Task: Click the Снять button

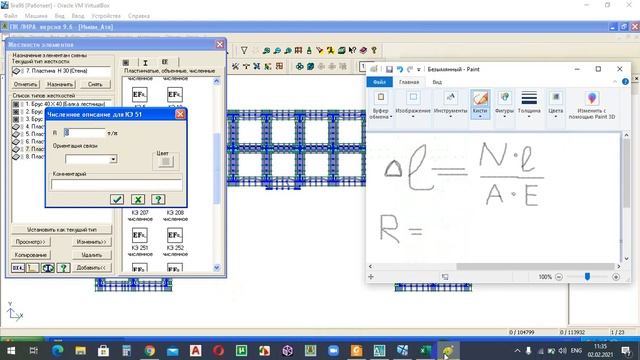Action: (x=95, y=84)
